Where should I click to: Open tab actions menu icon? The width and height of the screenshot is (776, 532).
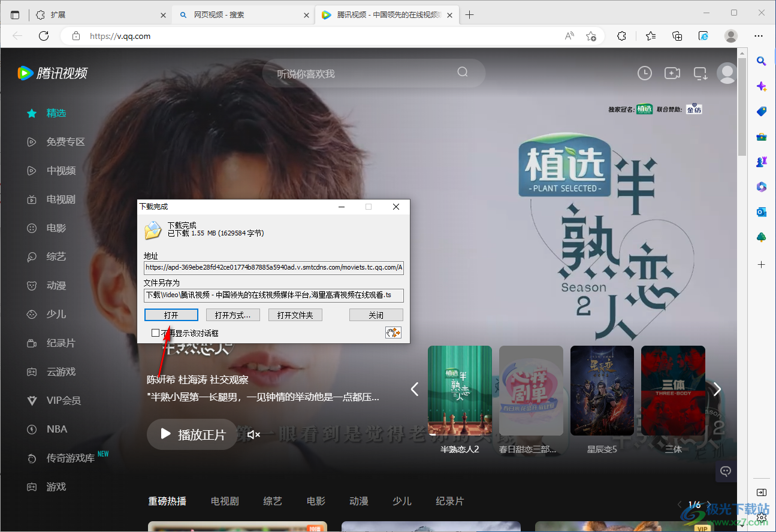[x=15, y=15]
